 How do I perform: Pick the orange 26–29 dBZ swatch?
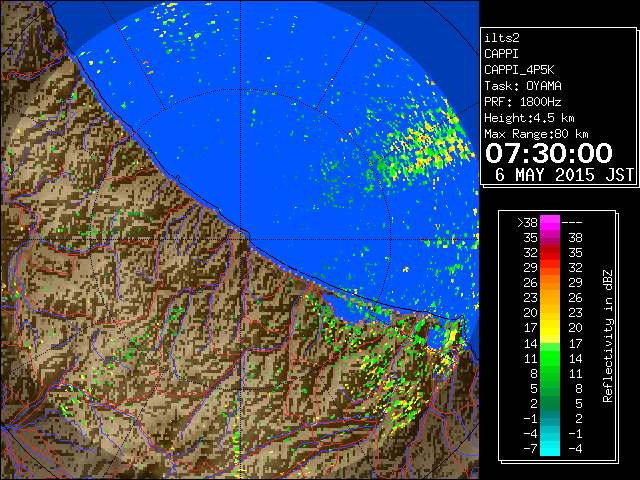[550, 283]
